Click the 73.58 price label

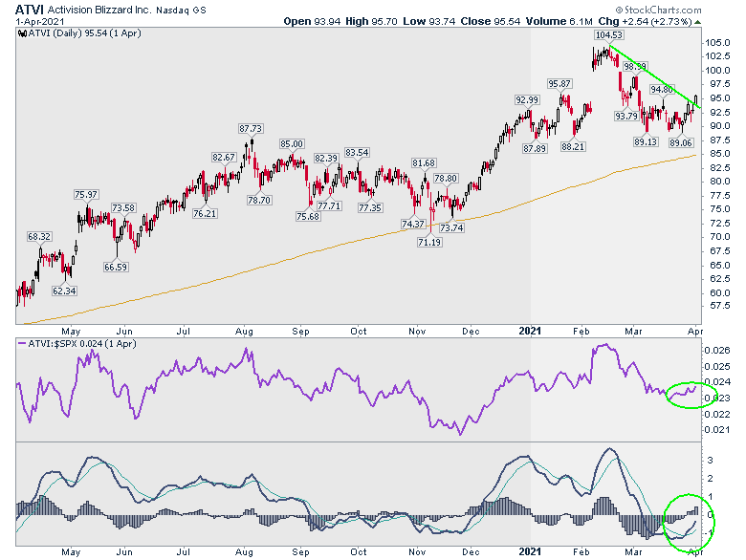pyautogui.click(x=123, y=208)
